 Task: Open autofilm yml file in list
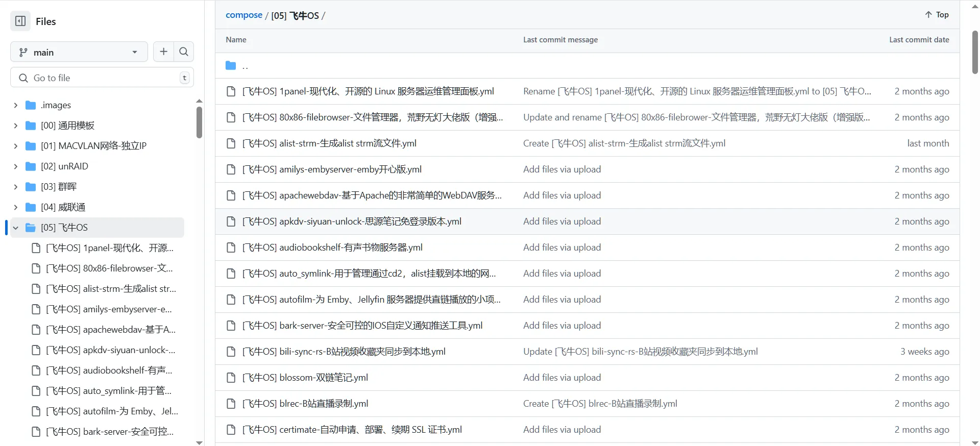click(x=371, y=300)
